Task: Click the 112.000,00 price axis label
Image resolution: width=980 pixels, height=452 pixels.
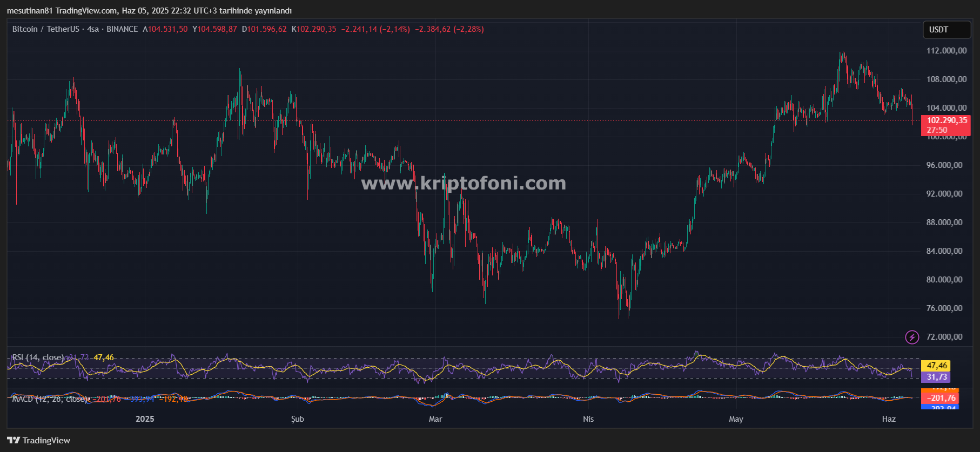Action: (947, 51)
